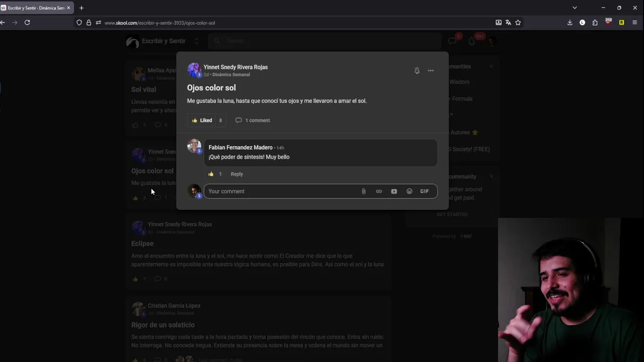Open Fabian Fernandez Madero's profile name
Viewport: 644px width, 362px height.
click(x=240, y=147)
